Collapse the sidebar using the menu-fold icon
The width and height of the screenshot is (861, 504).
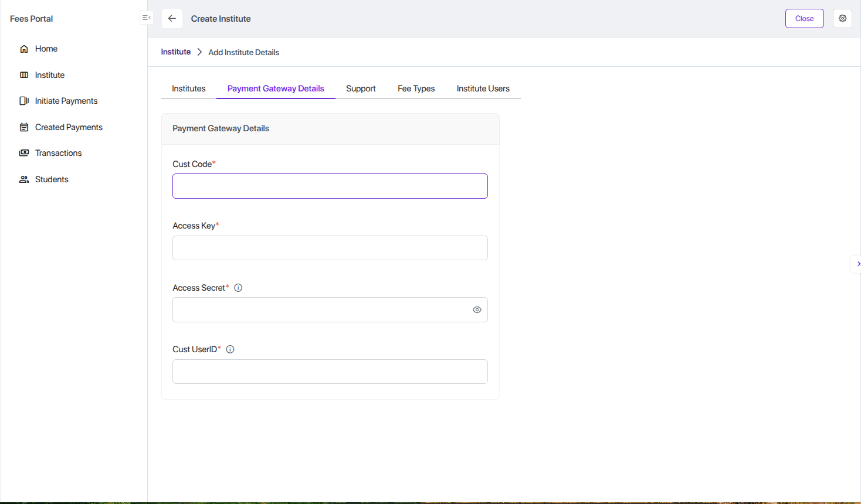click(147, 18)
